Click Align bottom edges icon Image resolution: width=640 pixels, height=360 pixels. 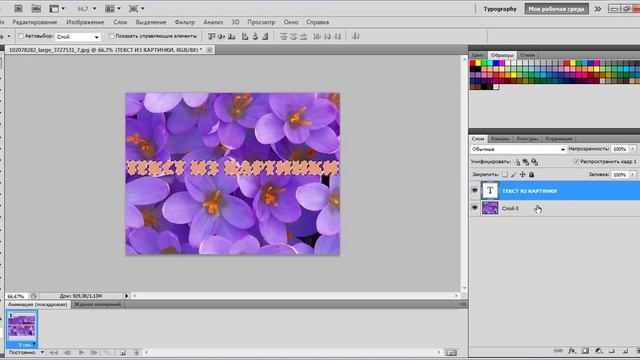coord(231,36)
